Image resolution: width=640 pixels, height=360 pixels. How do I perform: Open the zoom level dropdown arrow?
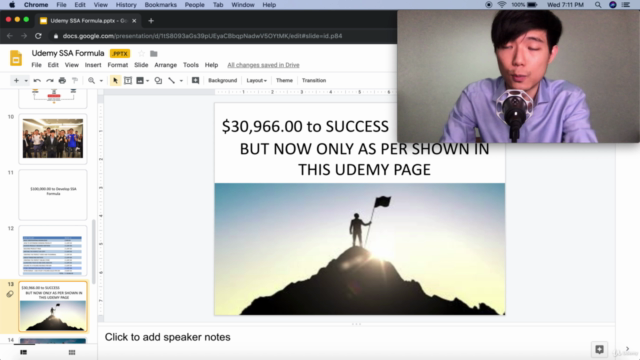pyautogui.click(x=101, y=81)
